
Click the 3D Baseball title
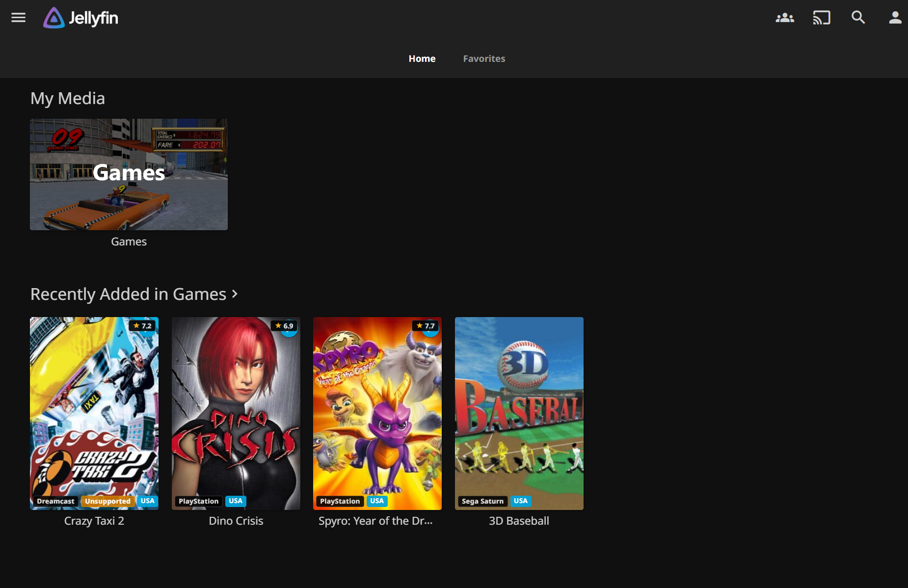point(519,521)
